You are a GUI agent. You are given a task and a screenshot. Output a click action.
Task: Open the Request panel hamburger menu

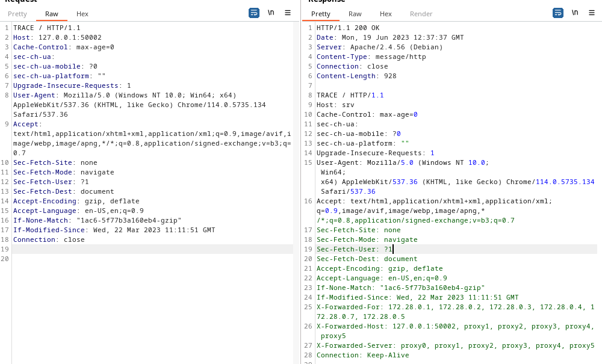pyautogui.click(x=288, y=13)
